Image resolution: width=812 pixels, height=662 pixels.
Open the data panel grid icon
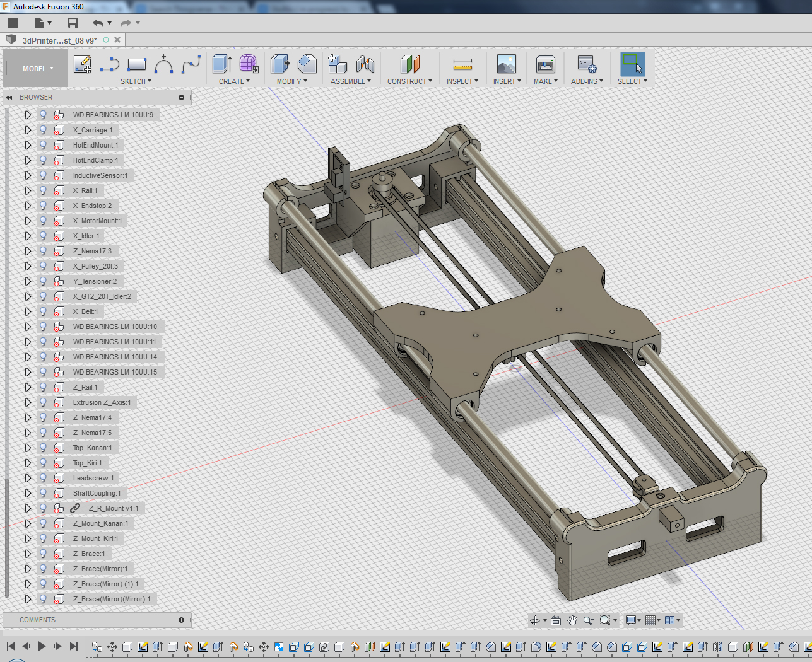pos(13,23)
